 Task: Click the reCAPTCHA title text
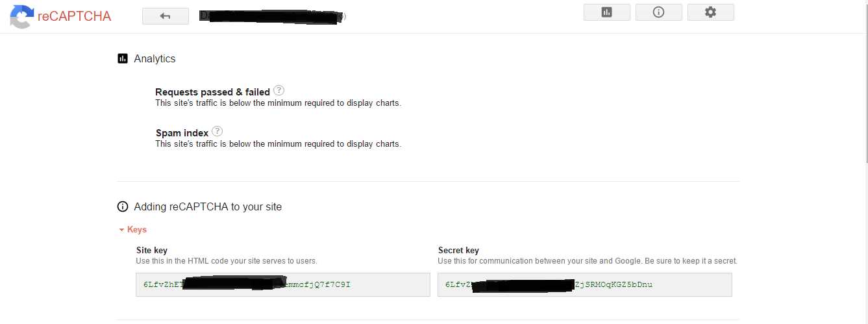pos(74,16)
